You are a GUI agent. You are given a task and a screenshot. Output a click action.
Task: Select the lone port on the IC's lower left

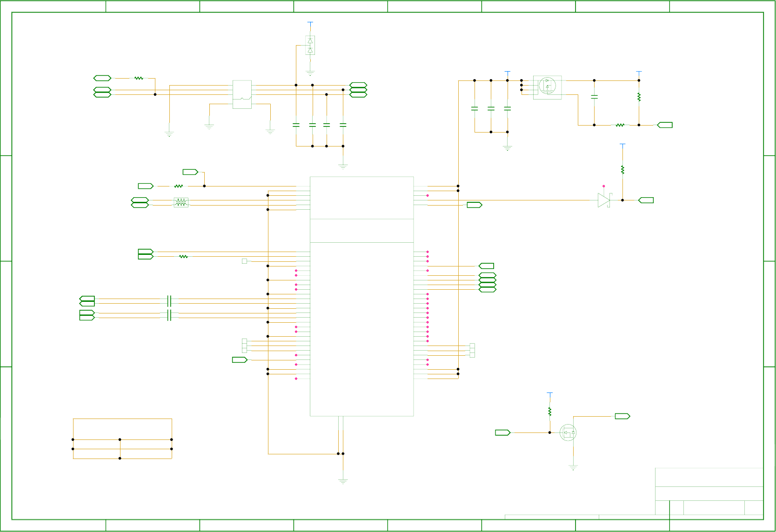(240, 360)
